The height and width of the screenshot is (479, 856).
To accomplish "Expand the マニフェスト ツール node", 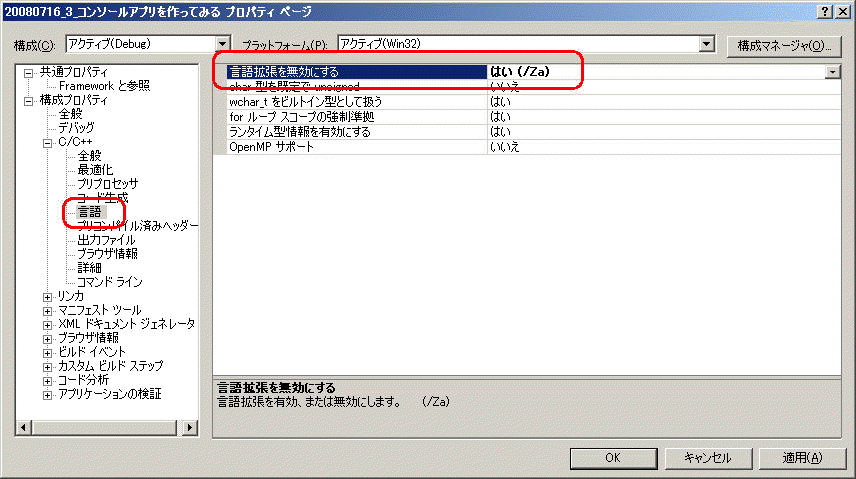I will coord(48,310).
